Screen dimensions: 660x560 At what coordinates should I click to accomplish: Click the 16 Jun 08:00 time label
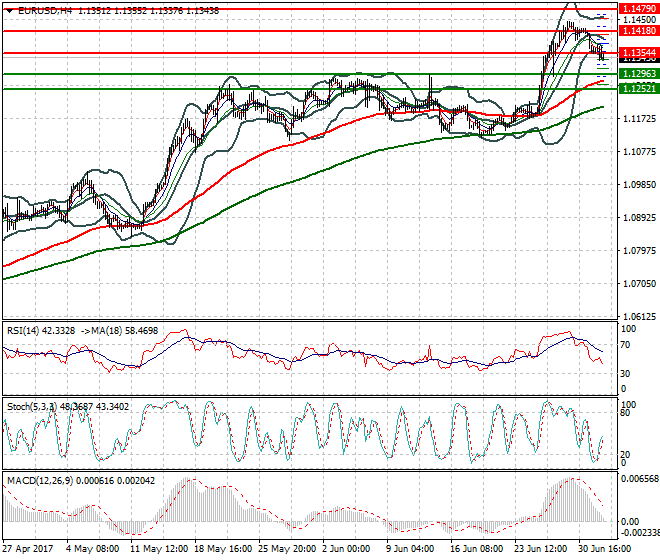477,549
